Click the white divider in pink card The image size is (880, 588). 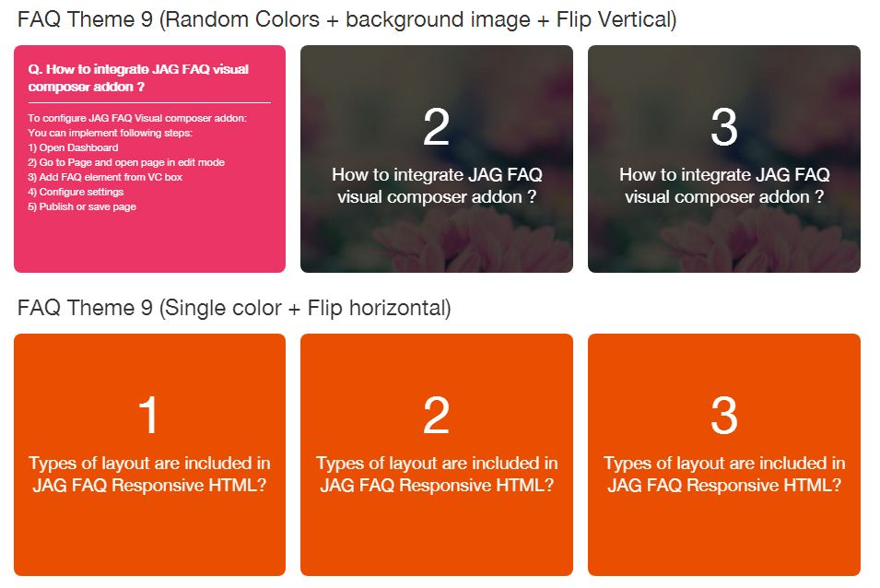(x=149, y=102)
